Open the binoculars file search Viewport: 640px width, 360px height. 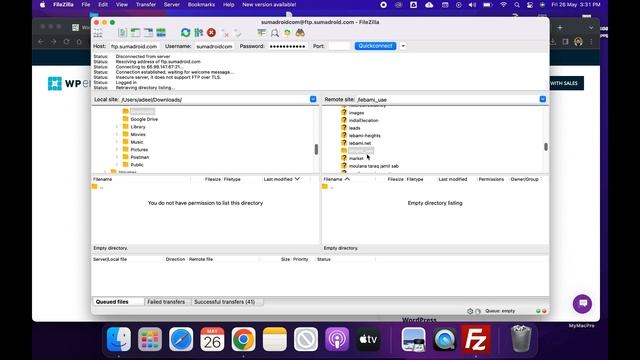point(300,33)
